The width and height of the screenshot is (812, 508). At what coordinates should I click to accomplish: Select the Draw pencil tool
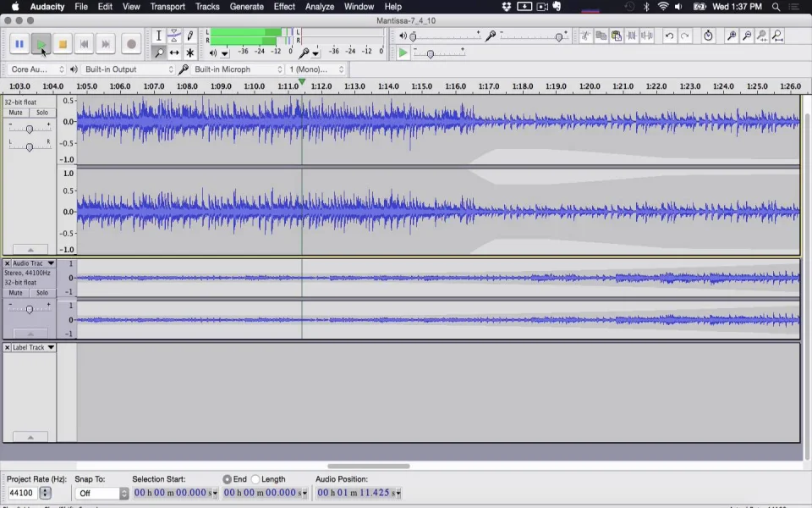click(190, 36)
